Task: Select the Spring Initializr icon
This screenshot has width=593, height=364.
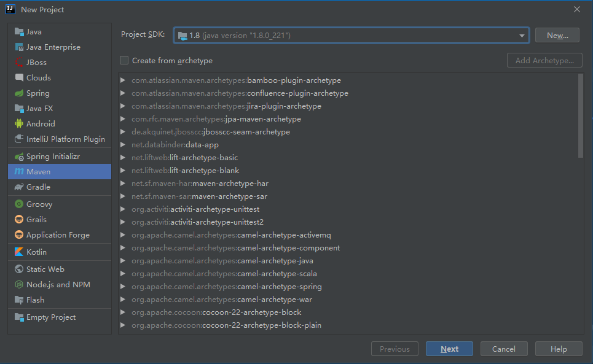Action: click(19, 157)
